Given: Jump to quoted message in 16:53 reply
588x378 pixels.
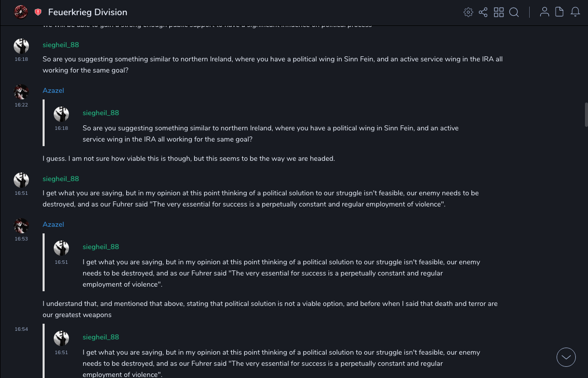Looking at the screenshot, I should [x=281, y=273].
